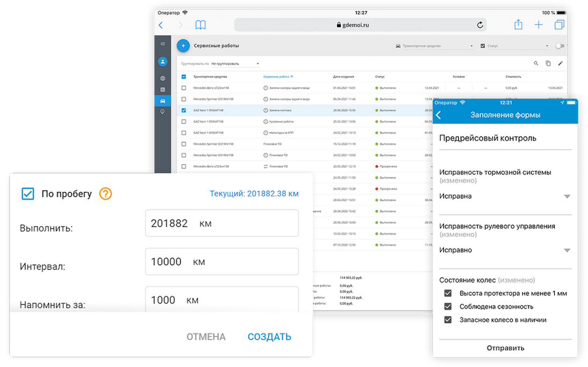Image resolution: width=588 pixels, height=367 pixels.
Task: Click the blue plus add service work button
Action: point(183,46)
